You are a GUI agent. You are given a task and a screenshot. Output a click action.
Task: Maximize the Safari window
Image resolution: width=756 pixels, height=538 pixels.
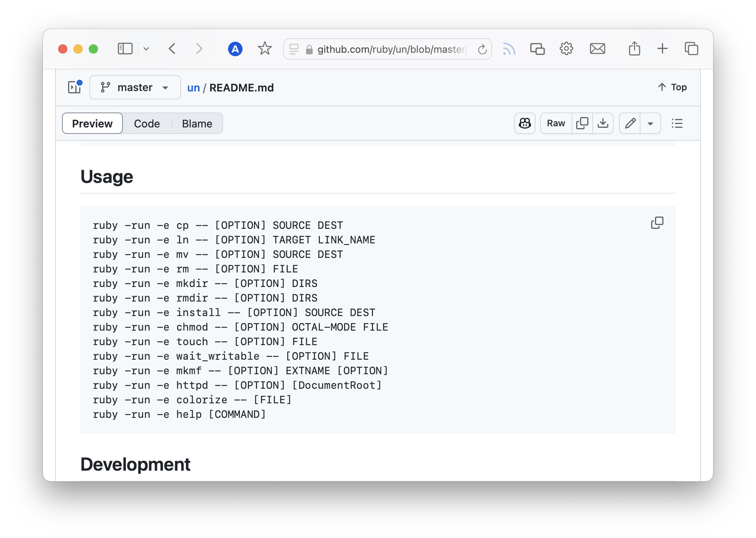point(93,49)
